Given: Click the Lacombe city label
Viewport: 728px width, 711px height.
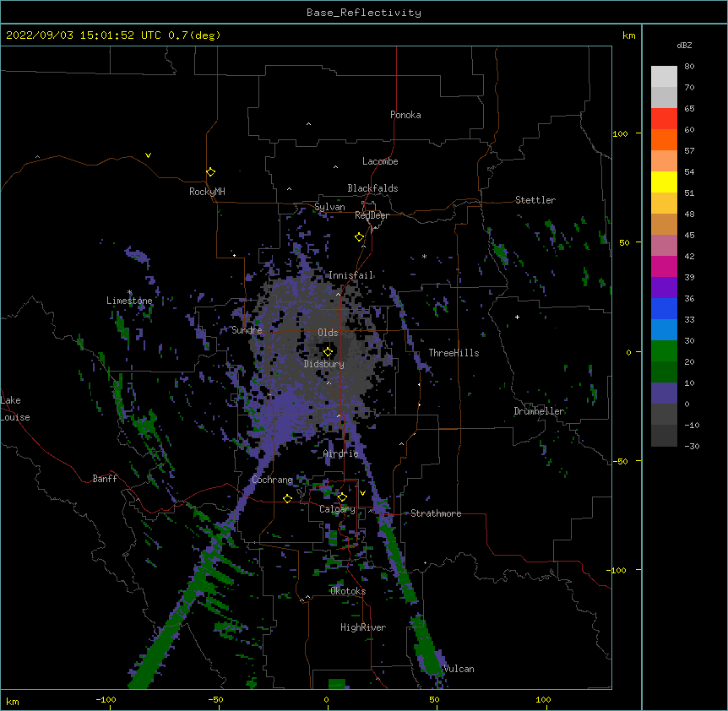Looking at the screenshot, I should 380,161.
